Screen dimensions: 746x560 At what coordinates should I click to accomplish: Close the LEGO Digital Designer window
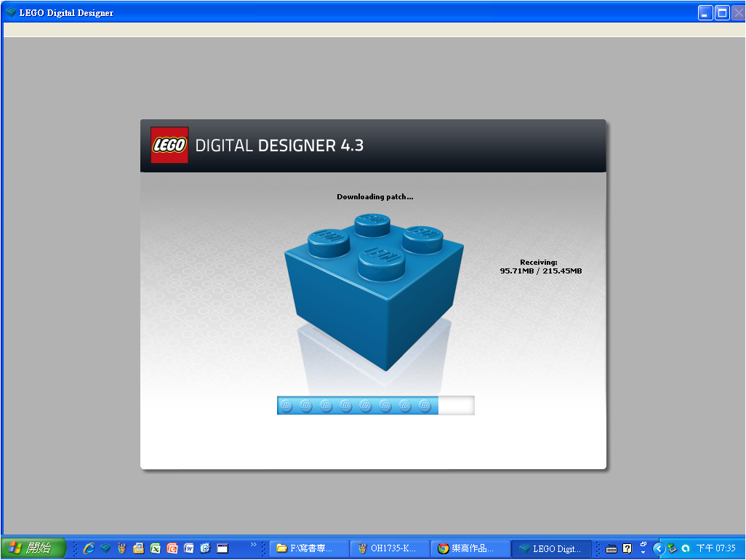[739, 13]
